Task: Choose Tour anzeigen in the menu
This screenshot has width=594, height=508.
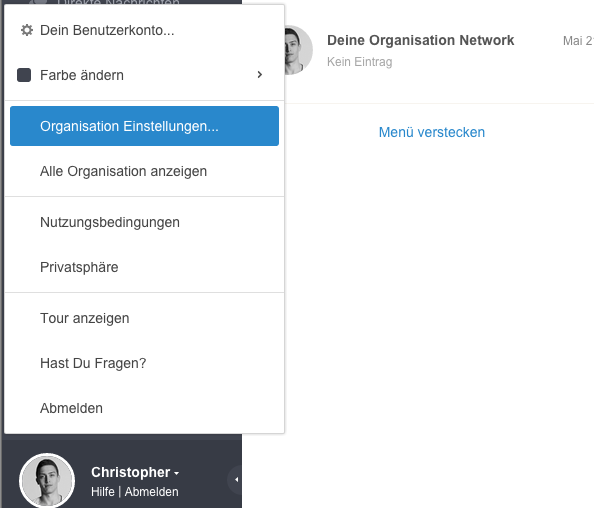Action: (144, 318)
